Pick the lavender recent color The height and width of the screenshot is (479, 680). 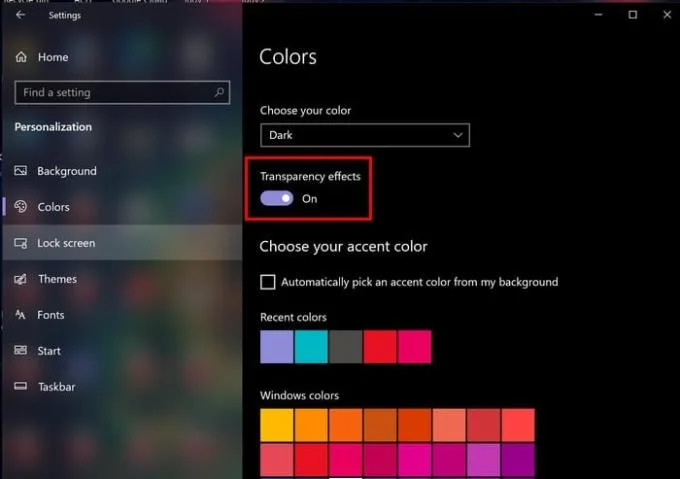pos(277,347)
